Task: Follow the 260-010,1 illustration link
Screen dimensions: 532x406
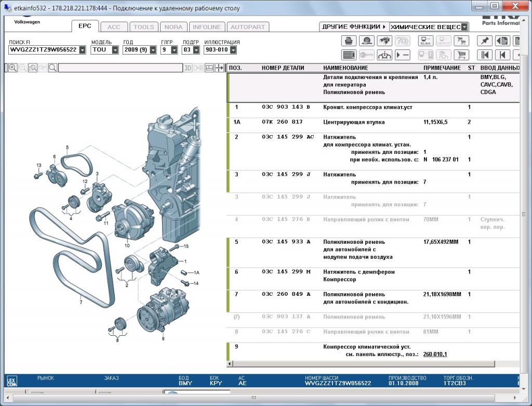Action: pyautogui.click(x=435, y=355)
